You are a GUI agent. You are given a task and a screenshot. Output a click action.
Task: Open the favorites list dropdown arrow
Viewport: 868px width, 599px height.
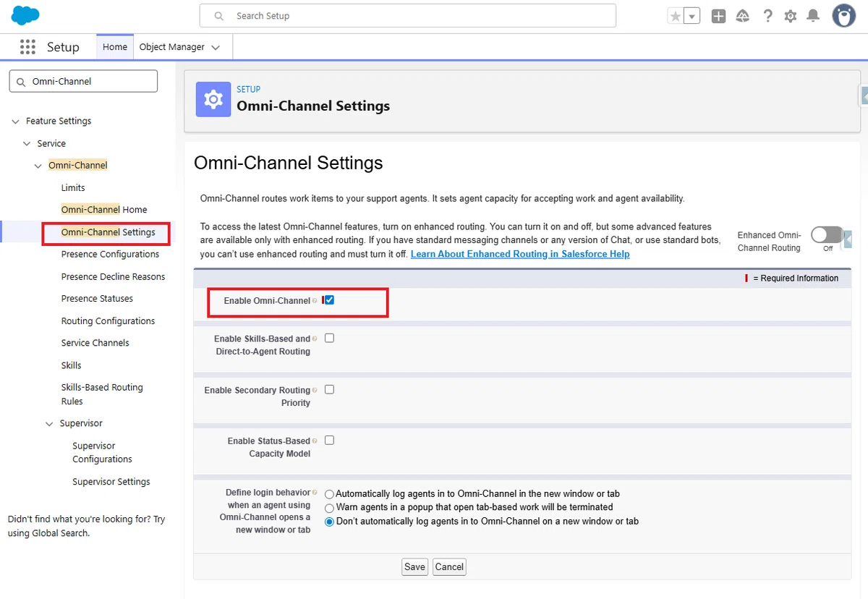tap(692, 16)
